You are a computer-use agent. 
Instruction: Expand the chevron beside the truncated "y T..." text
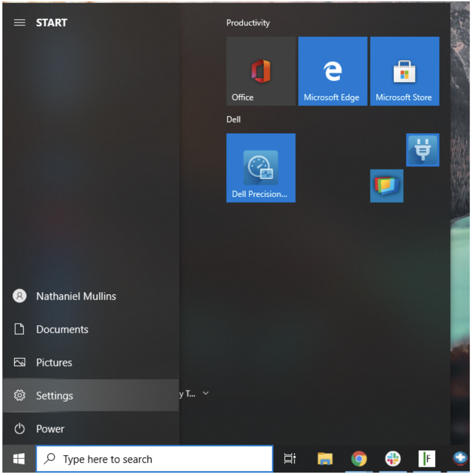coord(205,393)
